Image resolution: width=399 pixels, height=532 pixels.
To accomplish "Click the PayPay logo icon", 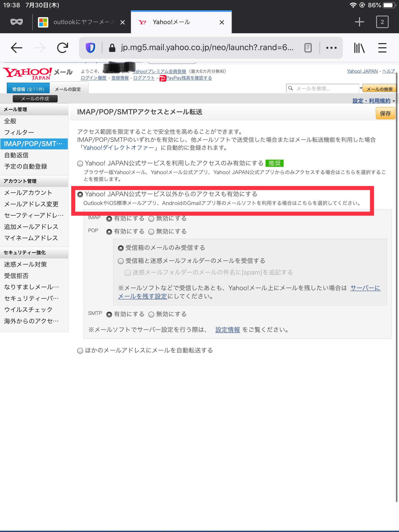I will click(x=163, y=78).
